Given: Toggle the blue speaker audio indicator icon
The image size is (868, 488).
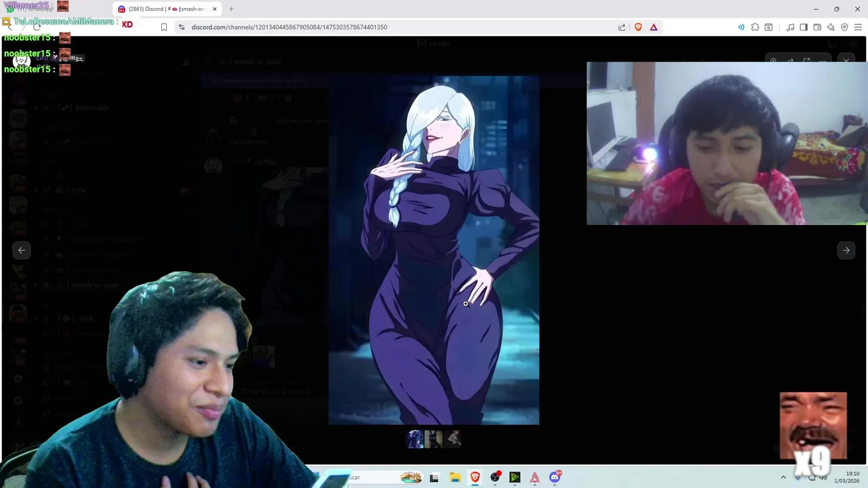Looking at the screenshot, I should pos(741,27).
